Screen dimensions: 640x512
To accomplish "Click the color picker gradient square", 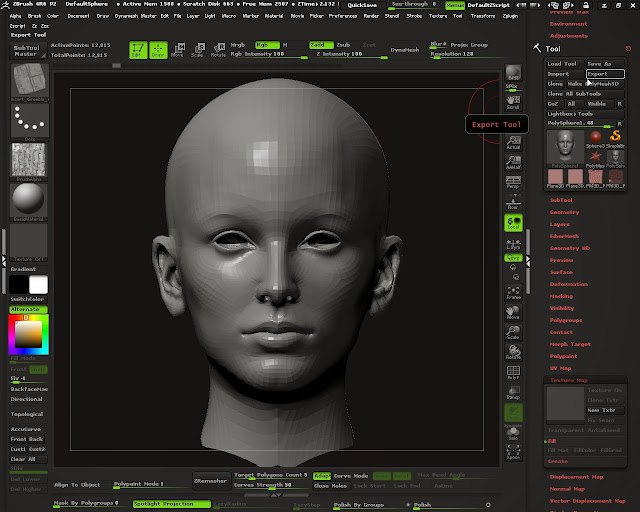I will coord(28,333).
